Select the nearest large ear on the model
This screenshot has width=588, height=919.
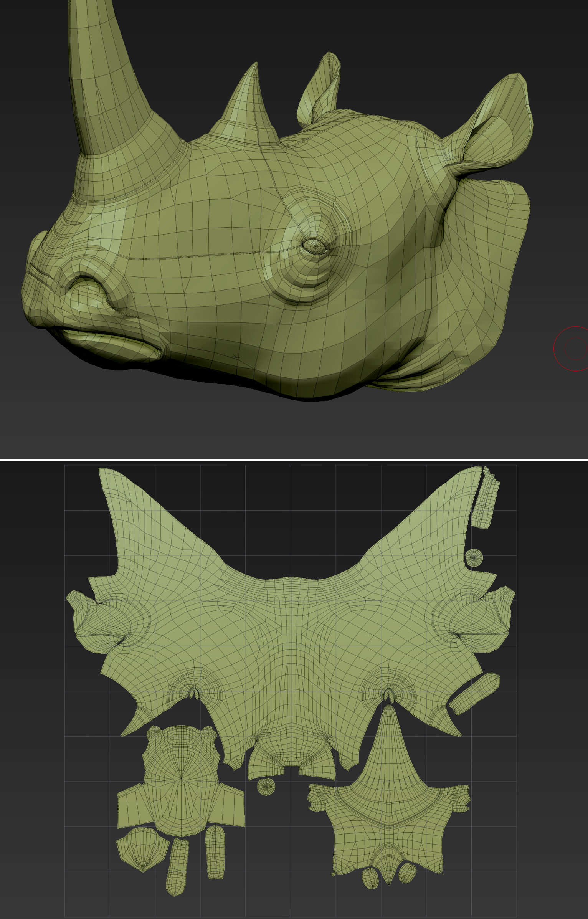tap(499, 123)
